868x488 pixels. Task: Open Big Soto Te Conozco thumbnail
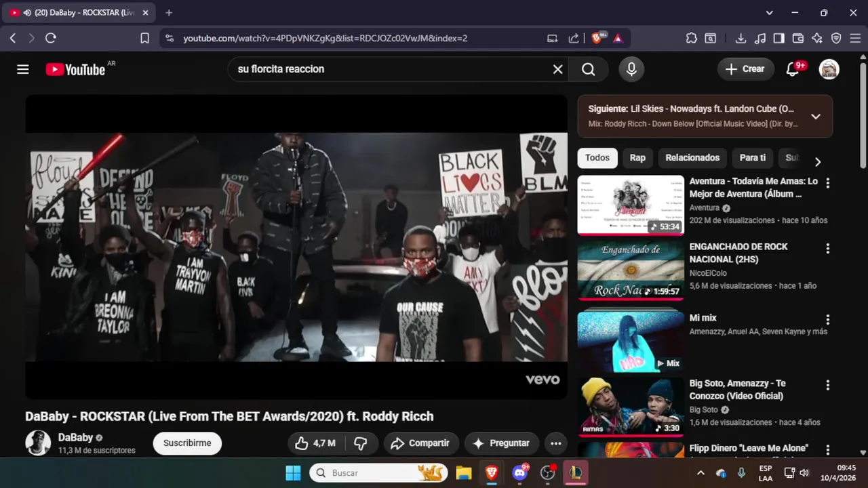[631, 407]
